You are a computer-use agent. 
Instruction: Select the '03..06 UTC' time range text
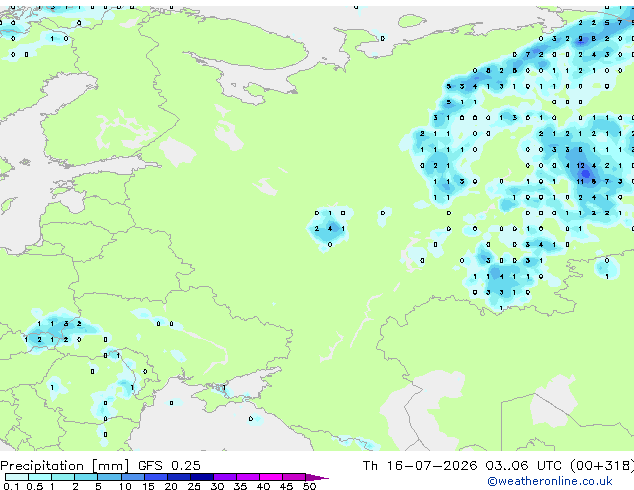(524, 466)
